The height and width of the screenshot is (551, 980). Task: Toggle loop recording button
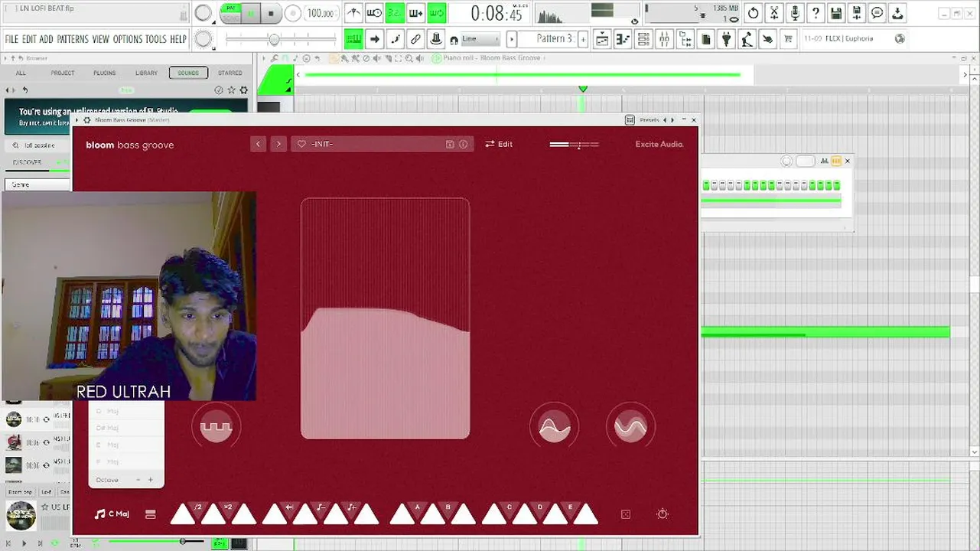click(x=436, y=13)
